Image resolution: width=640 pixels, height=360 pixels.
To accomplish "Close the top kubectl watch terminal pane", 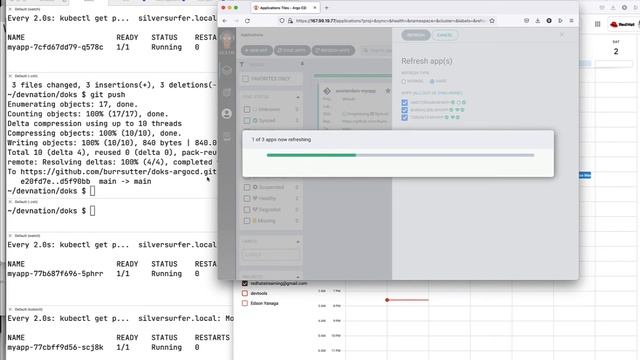I will [x=10, y=9].
